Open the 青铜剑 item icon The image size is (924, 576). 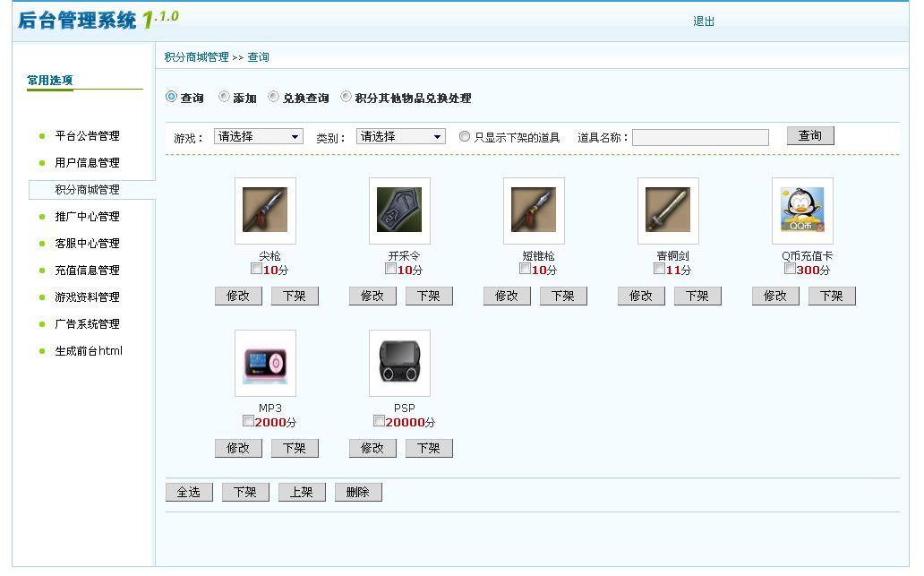coord(667,211)
